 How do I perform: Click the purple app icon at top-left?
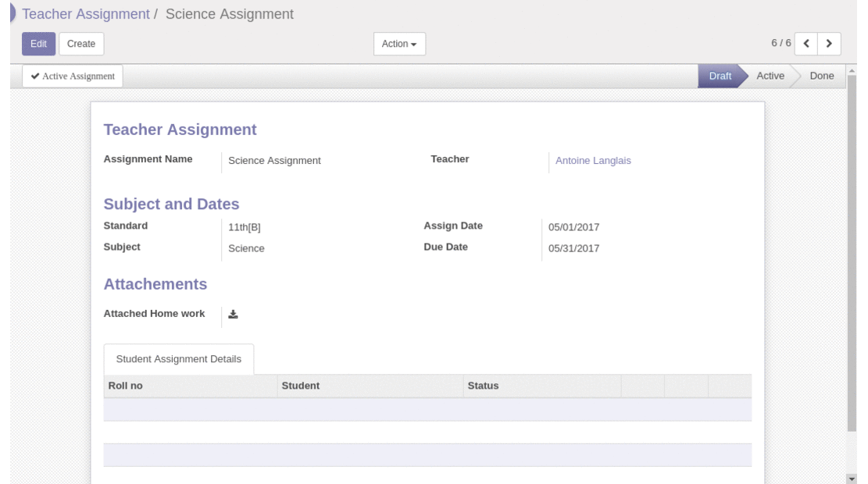tap(13, 13)
